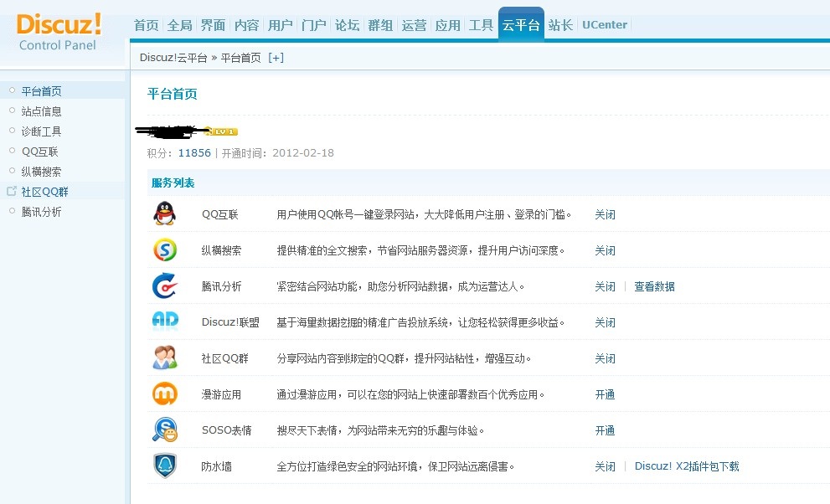Screen dimensions: 830x504
Task: Click the 平台首页 page heading
Action: point(172,94)
